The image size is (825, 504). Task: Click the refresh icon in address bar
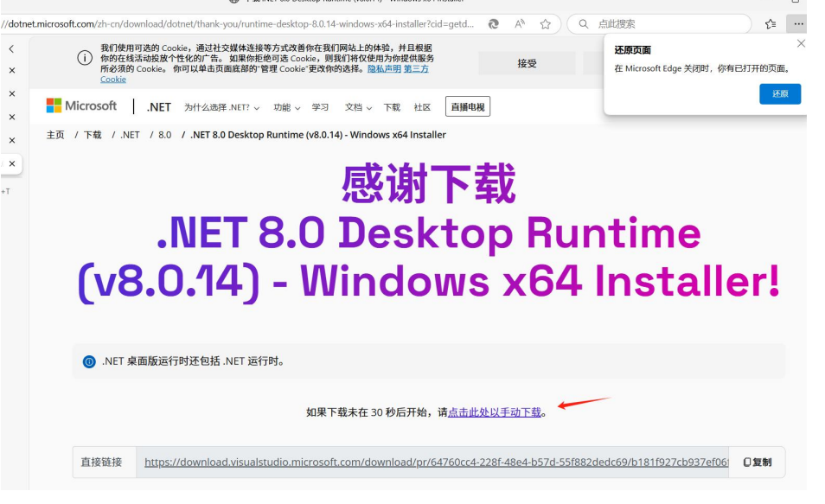(493, 23)
